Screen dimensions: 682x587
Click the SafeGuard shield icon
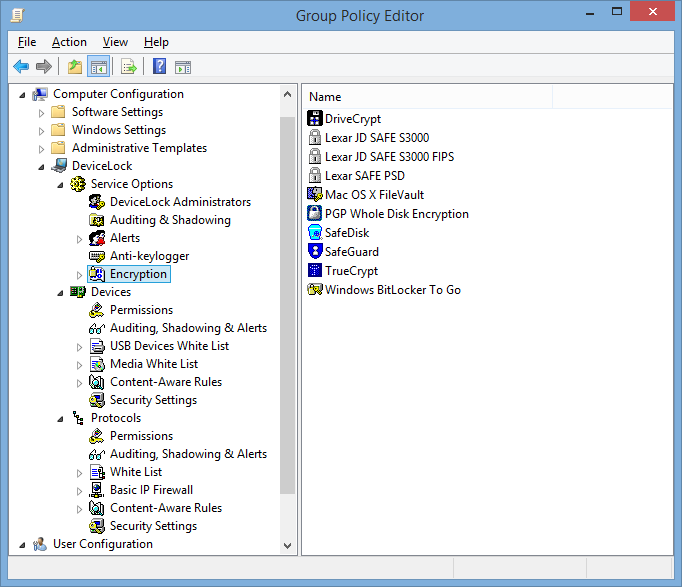point(314,251)
